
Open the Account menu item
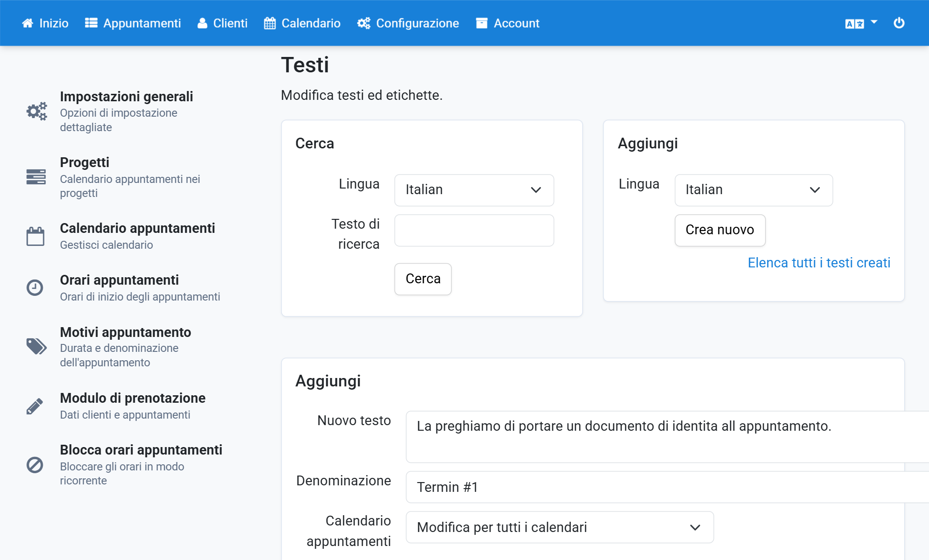[507, 23]
